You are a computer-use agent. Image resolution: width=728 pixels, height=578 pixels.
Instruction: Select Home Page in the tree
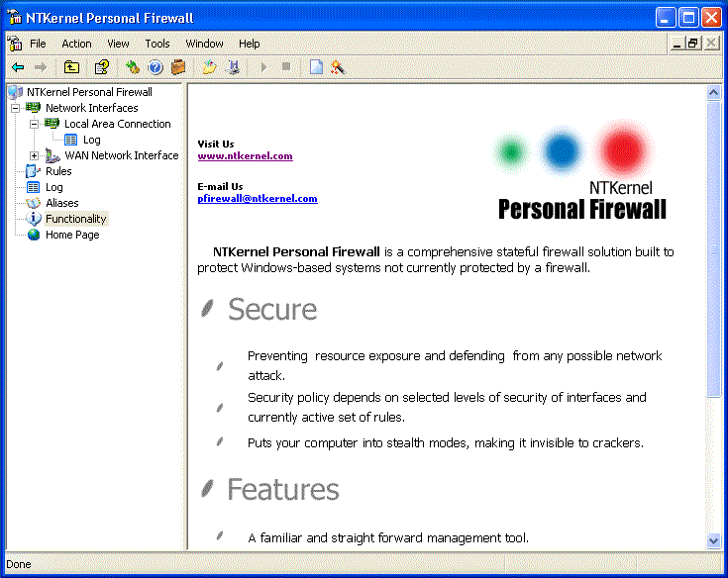coord(72,235)
